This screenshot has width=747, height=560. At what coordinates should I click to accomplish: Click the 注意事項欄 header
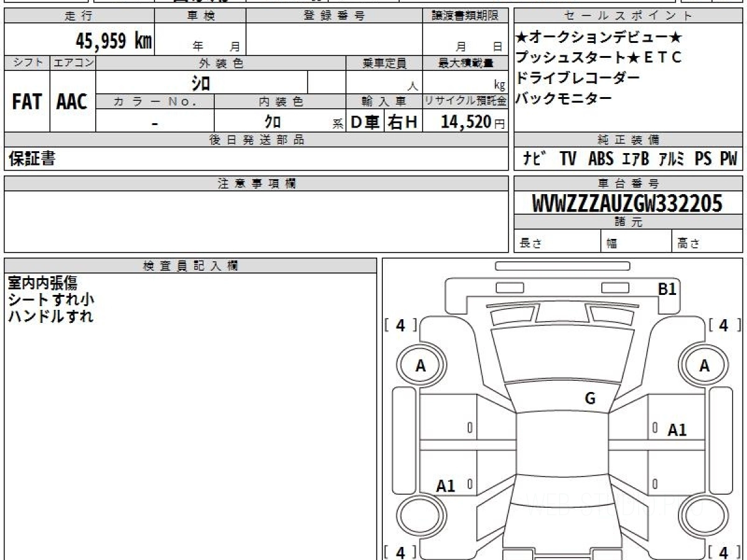pos(256,184)
